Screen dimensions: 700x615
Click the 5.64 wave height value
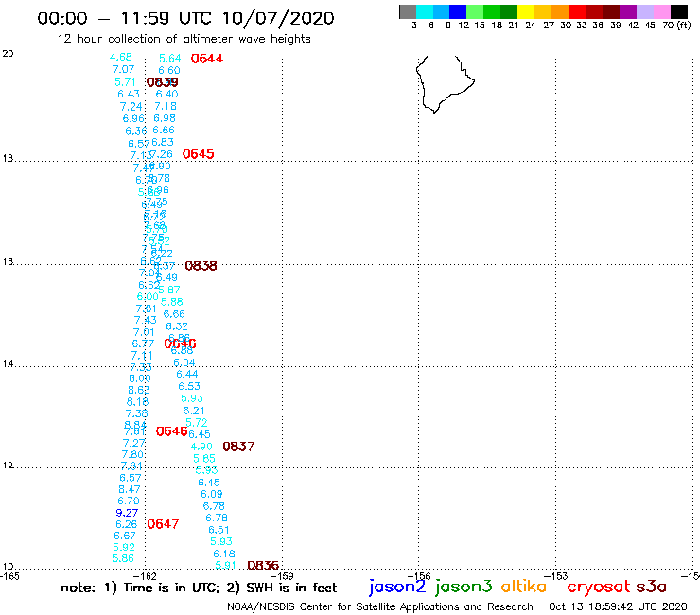(170, 59)
